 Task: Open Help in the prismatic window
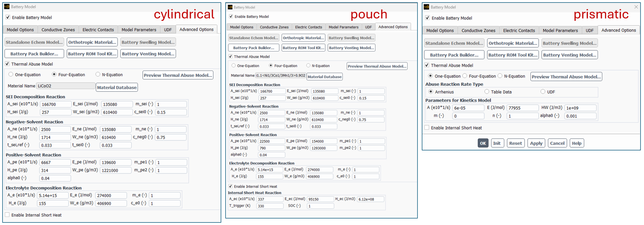pyautogui.click(x=577, y=143)
